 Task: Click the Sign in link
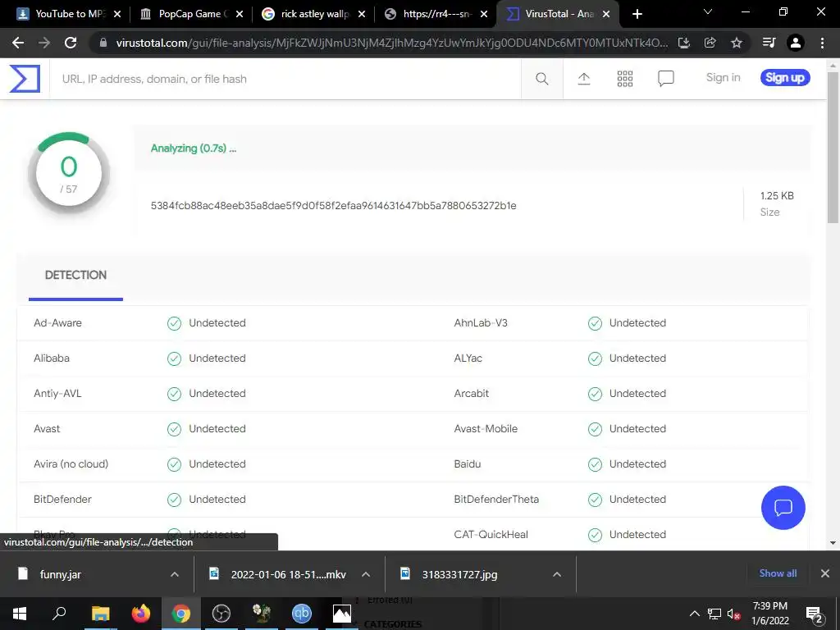click(724, 78)
